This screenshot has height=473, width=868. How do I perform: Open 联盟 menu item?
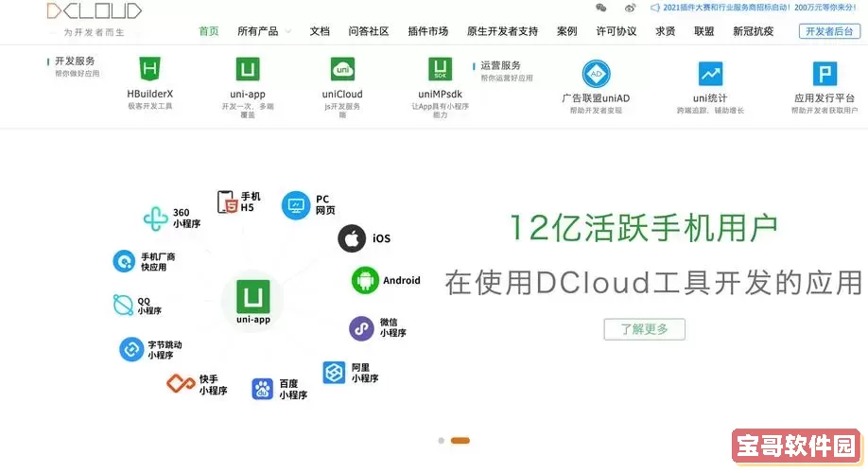pyautogui.click(x=704, y=31)
